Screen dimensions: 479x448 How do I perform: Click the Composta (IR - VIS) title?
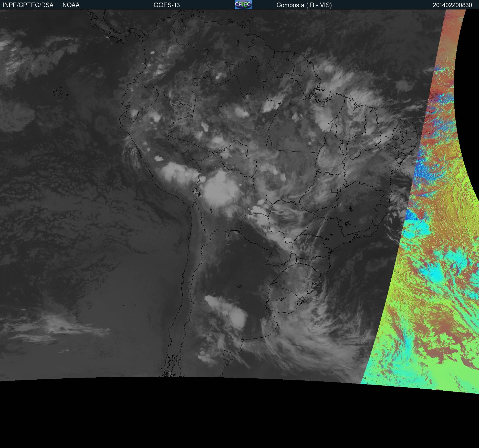(x=304, y=5)
